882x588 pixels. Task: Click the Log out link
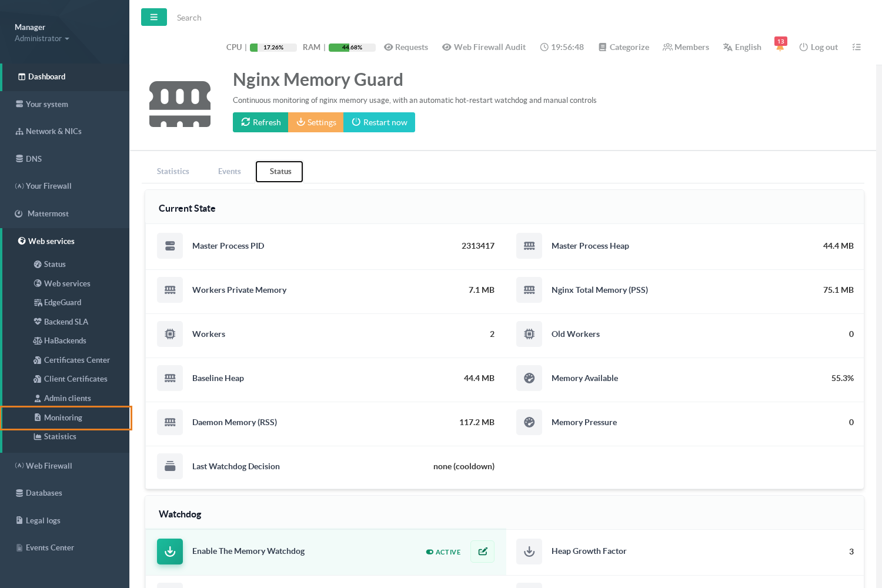818,47
